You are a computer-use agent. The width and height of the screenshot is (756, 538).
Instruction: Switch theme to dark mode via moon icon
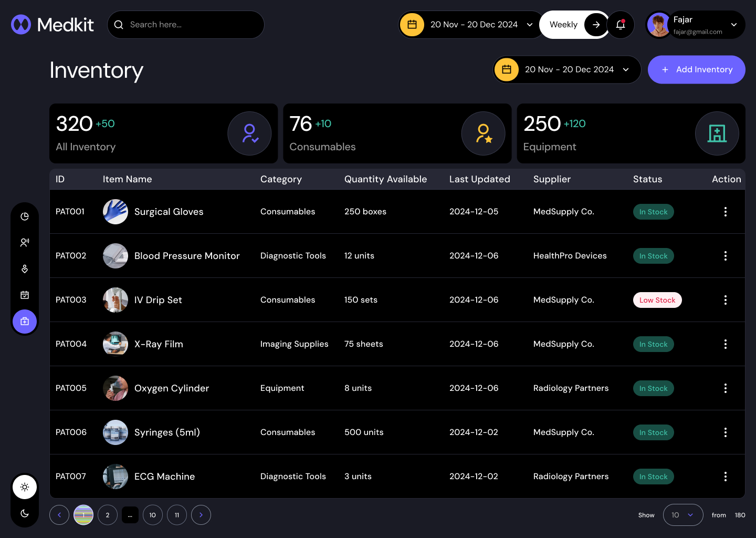[25, 514]
